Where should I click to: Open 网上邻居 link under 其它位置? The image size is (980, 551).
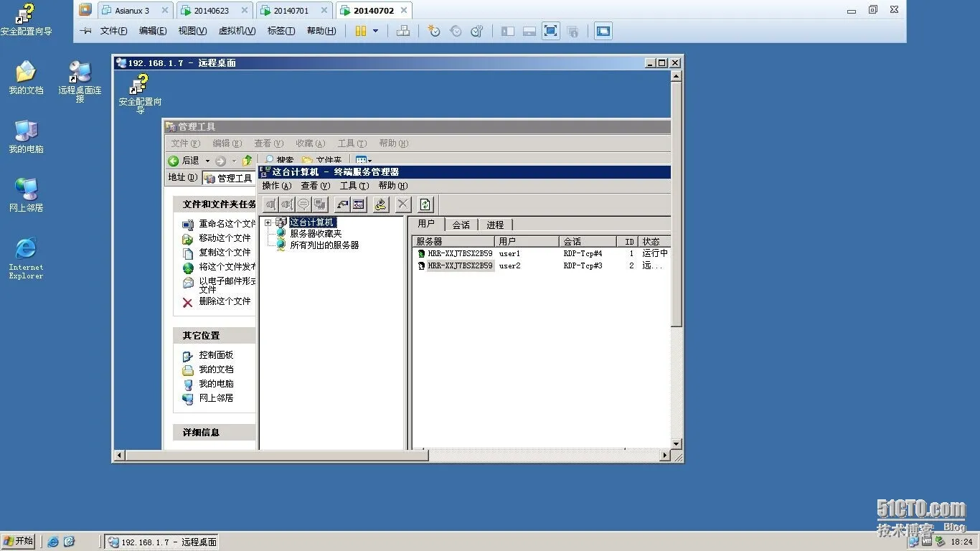point(216,397)
